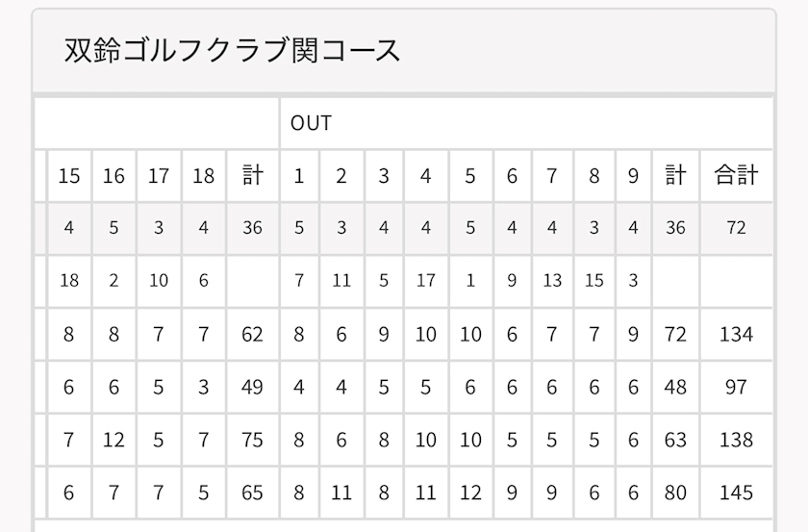Select the grand total score 145
This screenshot has width=808, height=532.
point(736,493)
